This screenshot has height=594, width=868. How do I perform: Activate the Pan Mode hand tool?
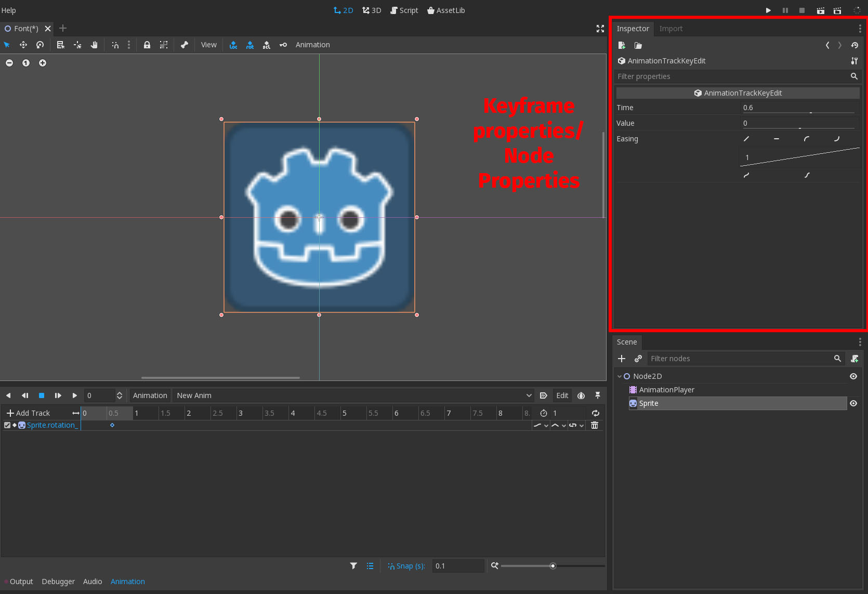click(94, 45)
